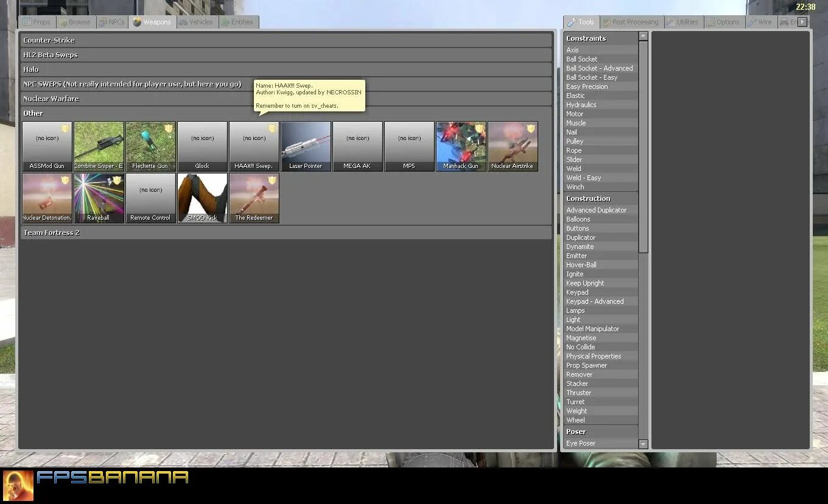
Task: Click the Nuclear Detonation weapon icon
Action: click(47, 198)
